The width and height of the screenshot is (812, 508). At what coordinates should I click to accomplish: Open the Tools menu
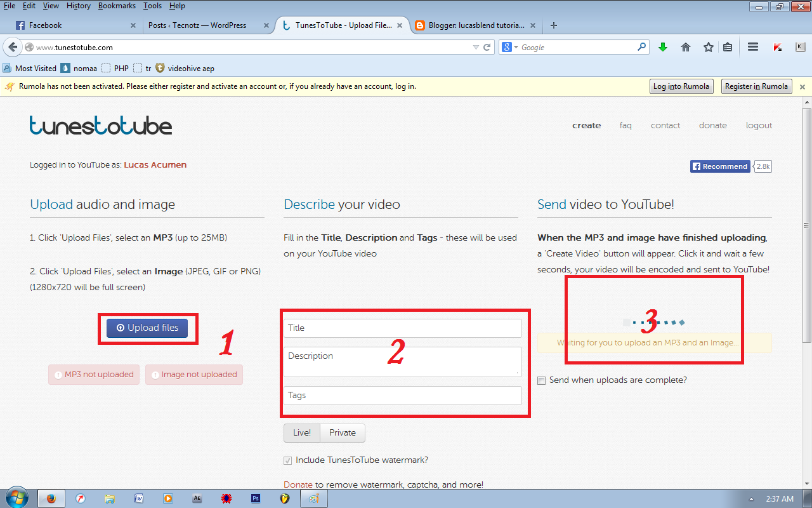pos(152,6)
